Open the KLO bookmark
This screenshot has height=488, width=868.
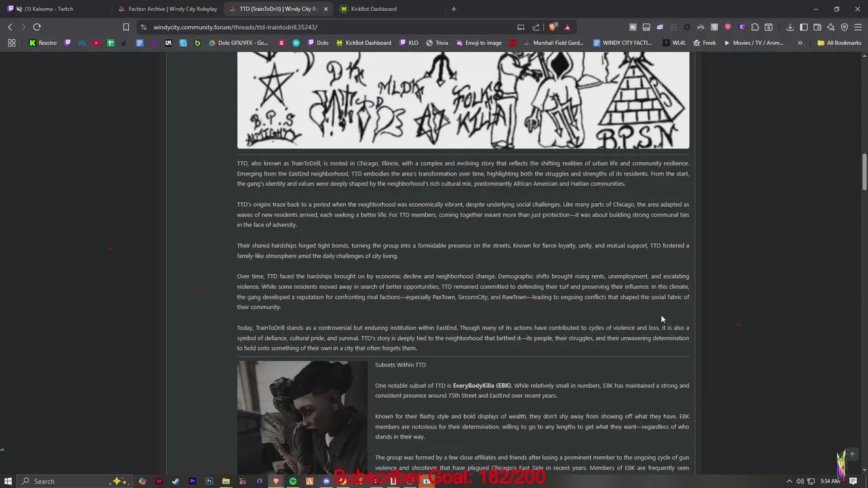pyautogui.click(x=408, y=43)
